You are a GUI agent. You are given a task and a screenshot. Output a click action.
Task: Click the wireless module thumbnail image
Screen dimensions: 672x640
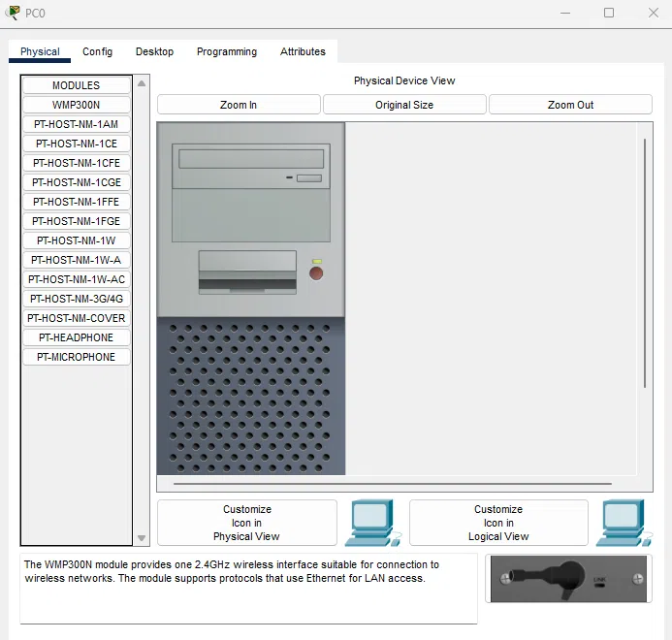click(568, 579)
